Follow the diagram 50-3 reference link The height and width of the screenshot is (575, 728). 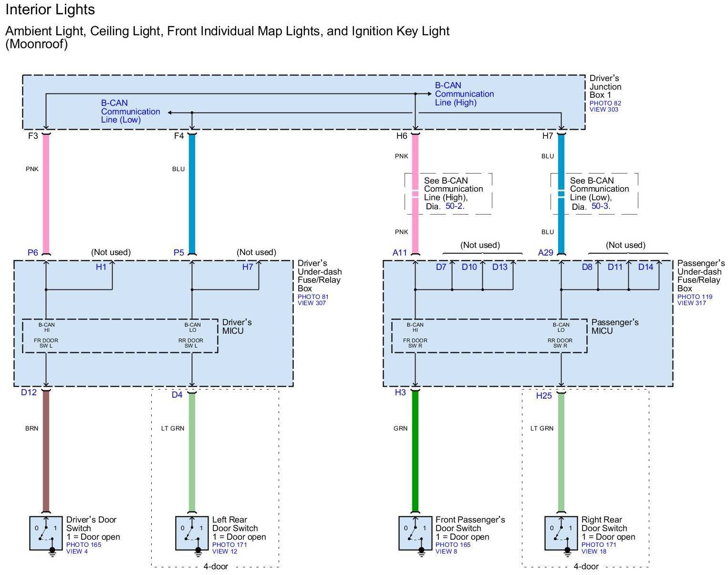coord(601,206)
